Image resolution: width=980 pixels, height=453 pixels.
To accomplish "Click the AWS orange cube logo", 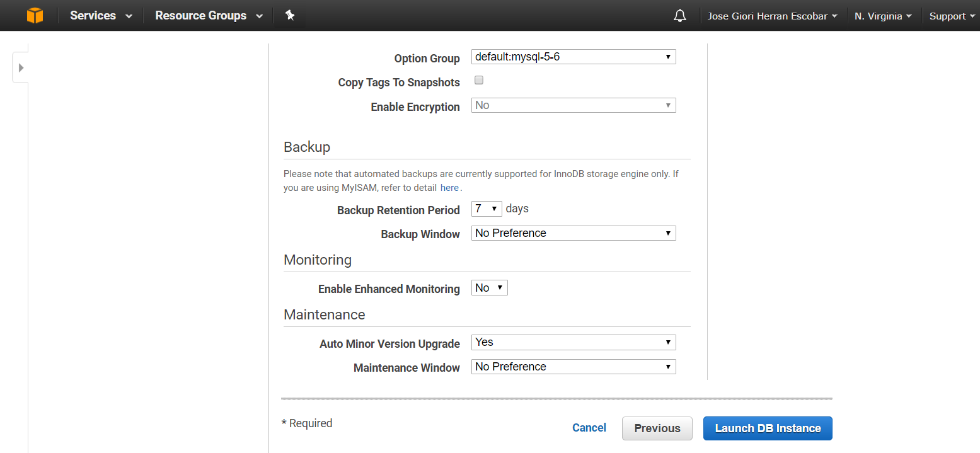I will pos(35,16).
